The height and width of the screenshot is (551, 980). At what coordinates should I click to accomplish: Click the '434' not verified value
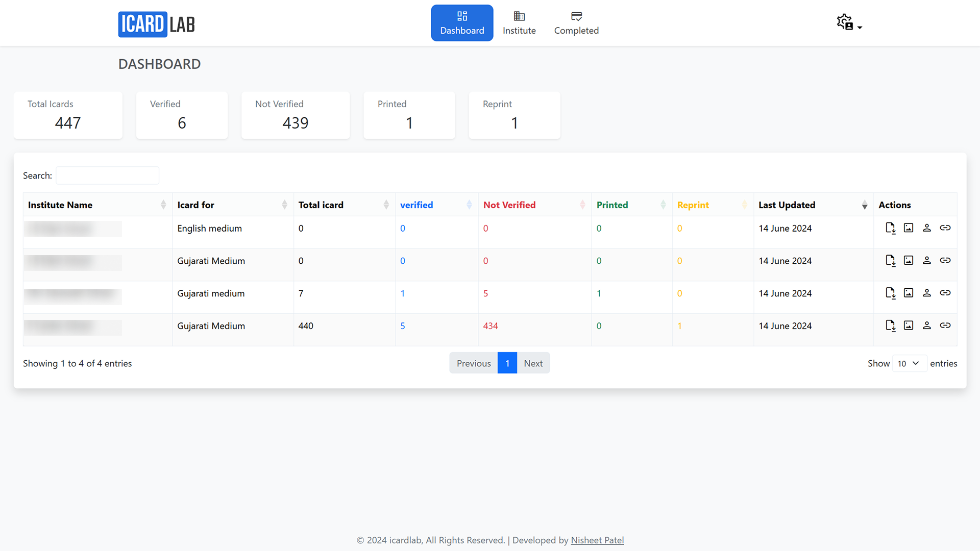491,326
